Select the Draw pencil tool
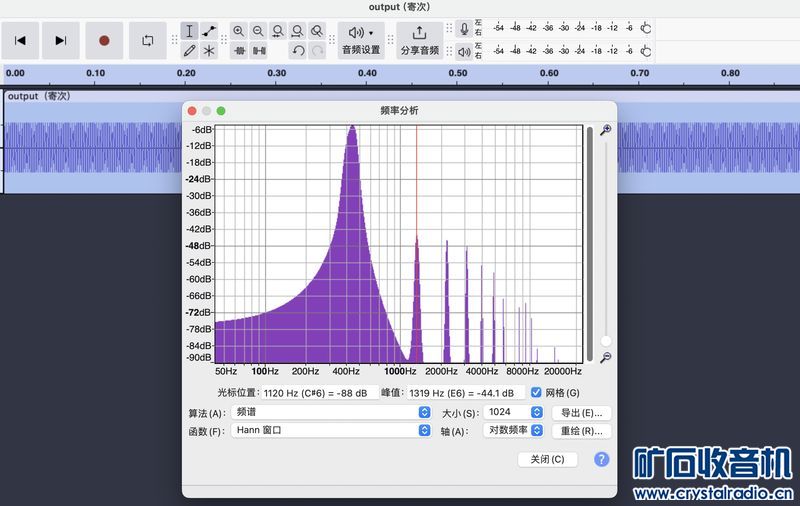This screenshot has height=506, width=800. (189, 50)
